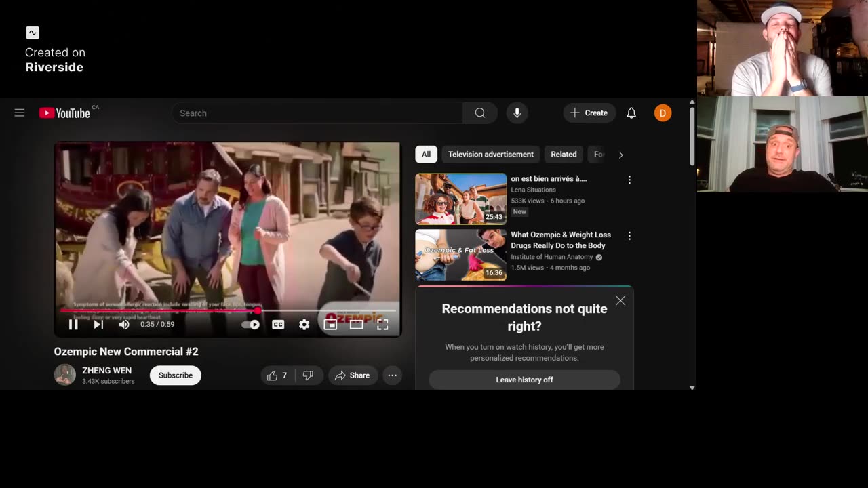
Task: Select the All filter chip
Action: (x=426, y=155)
